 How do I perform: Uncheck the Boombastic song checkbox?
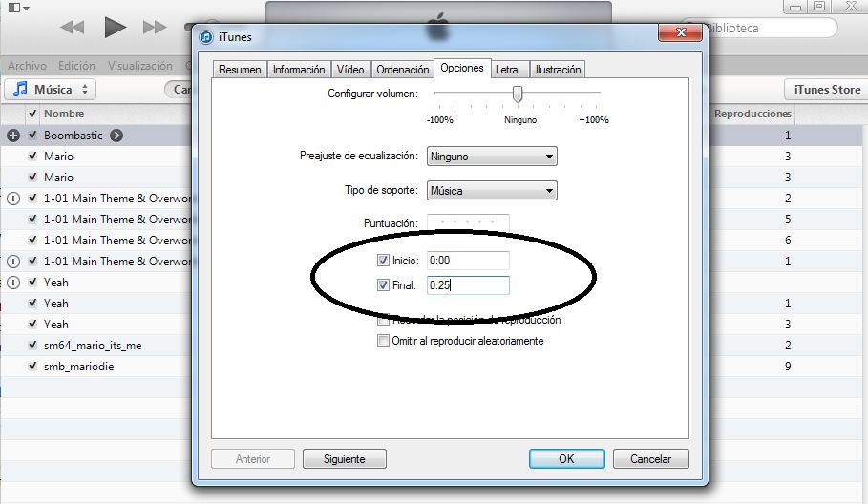coord(32,135)
